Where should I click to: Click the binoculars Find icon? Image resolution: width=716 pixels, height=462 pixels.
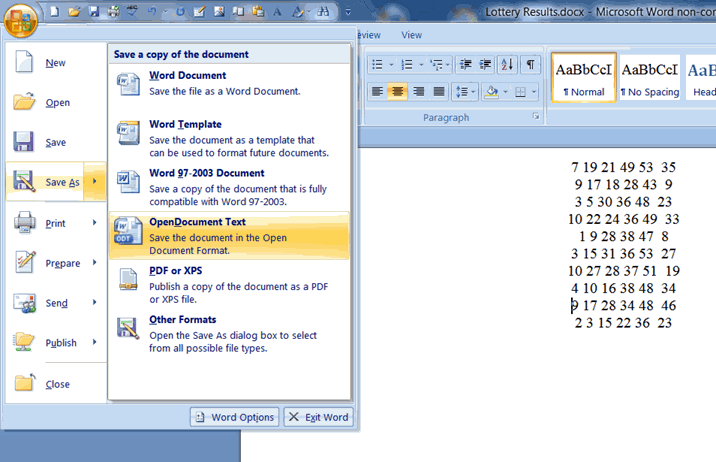323,11
